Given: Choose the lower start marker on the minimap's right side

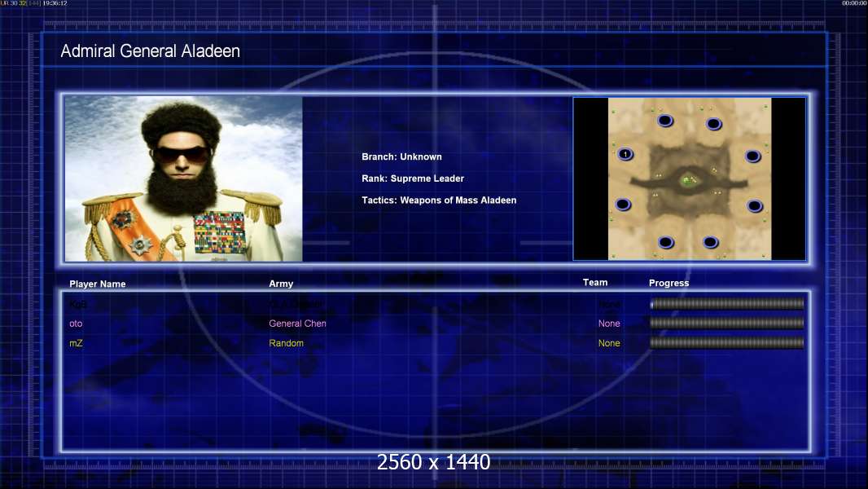Looking at the screenshot, I should 755,206.
